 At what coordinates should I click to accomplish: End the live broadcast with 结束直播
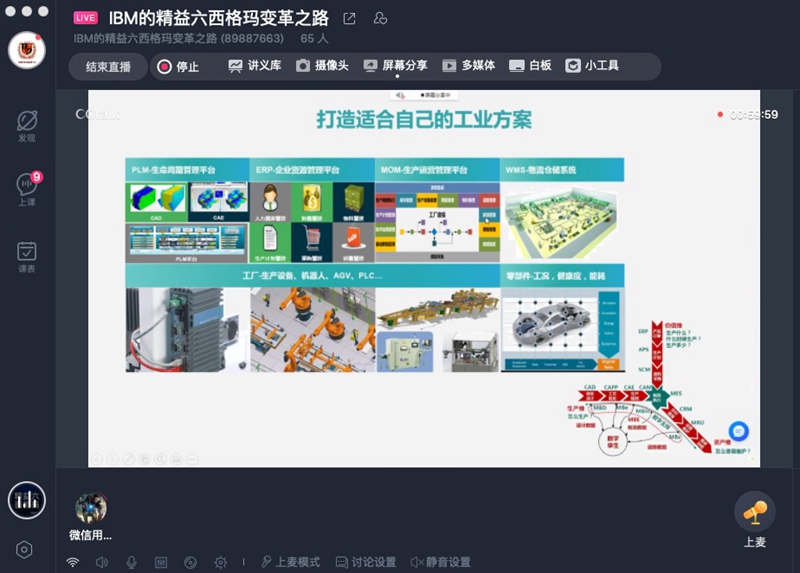(x=108, y=67)
